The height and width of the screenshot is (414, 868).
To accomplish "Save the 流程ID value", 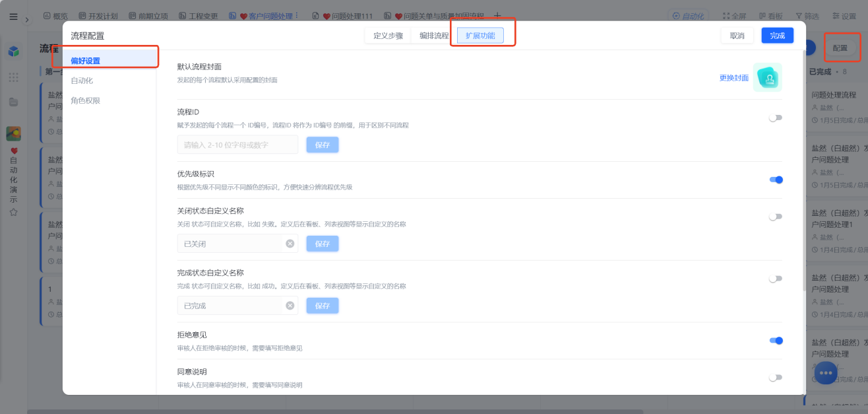I will tap(323, 145).
